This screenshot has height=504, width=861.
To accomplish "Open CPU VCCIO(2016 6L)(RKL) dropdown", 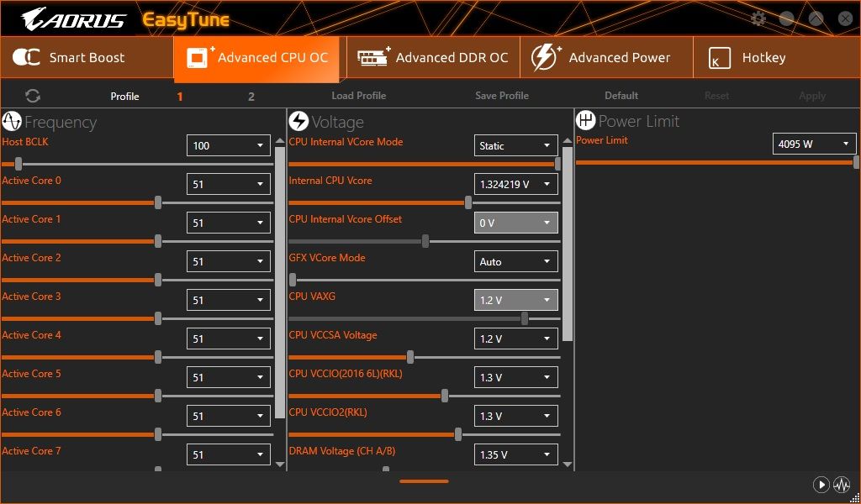I will click(x=516, y=377).
